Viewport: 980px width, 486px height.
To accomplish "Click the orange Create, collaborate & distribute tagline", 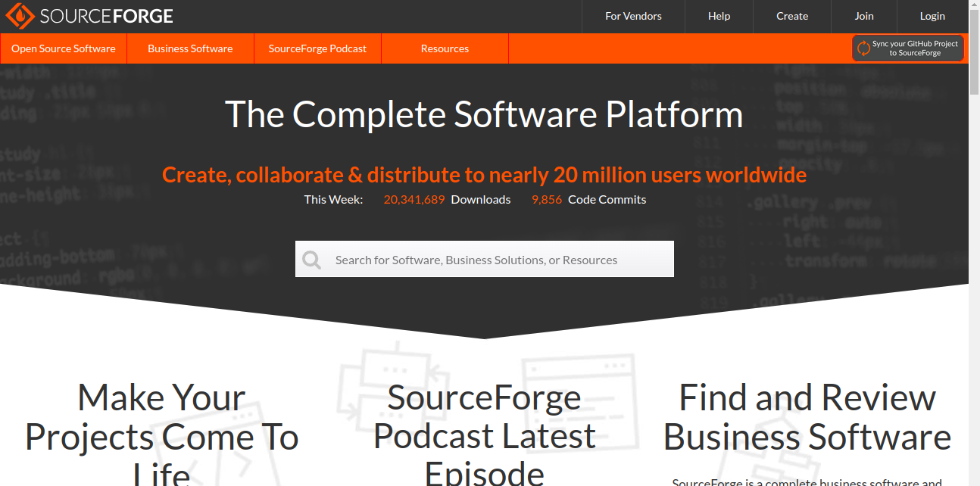I will 484,175.
